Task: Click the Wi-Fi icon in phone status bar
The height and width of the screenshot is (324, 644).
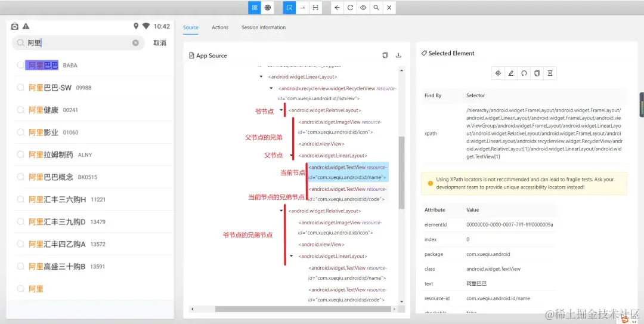Action: pyautogui.click(x=146, y=26)
